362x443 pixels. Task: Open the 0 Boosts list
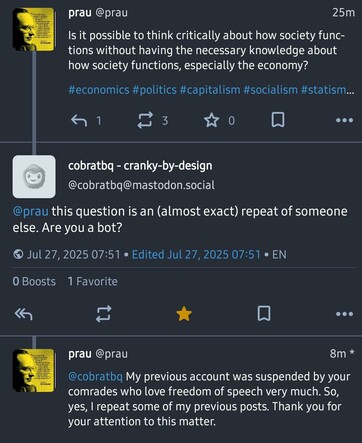(x=34, y=282)
